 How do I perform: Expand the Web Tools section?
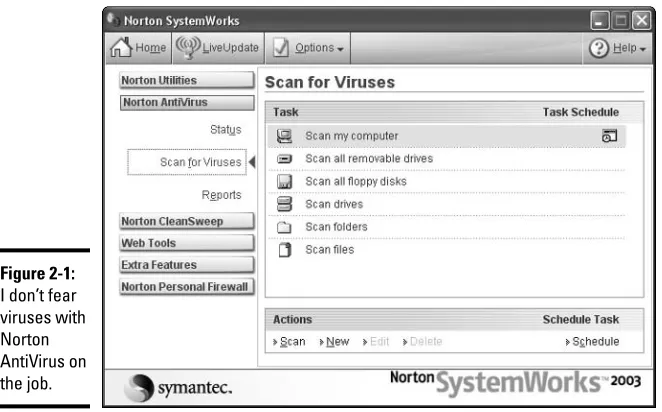coord(187,243)
